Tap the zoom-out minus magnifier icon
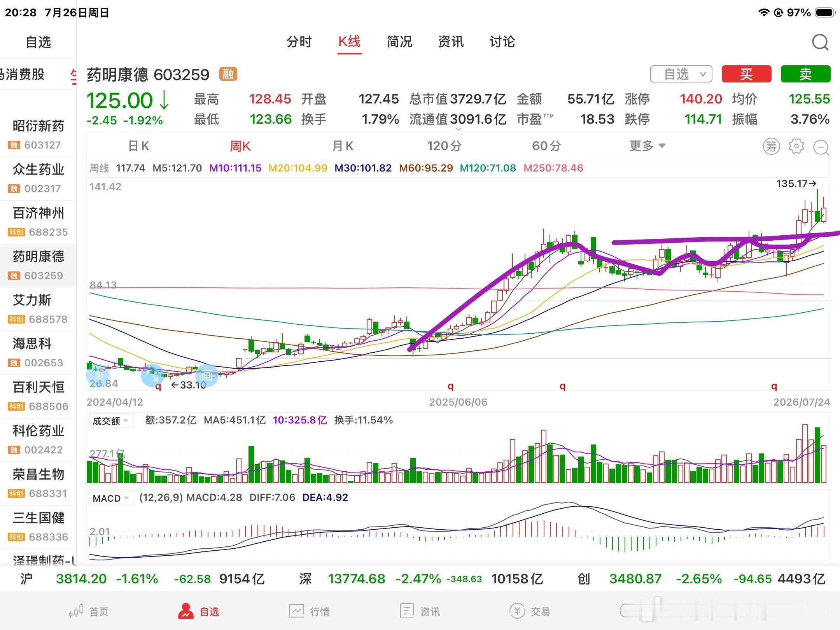840x630 pixels. 821,147
